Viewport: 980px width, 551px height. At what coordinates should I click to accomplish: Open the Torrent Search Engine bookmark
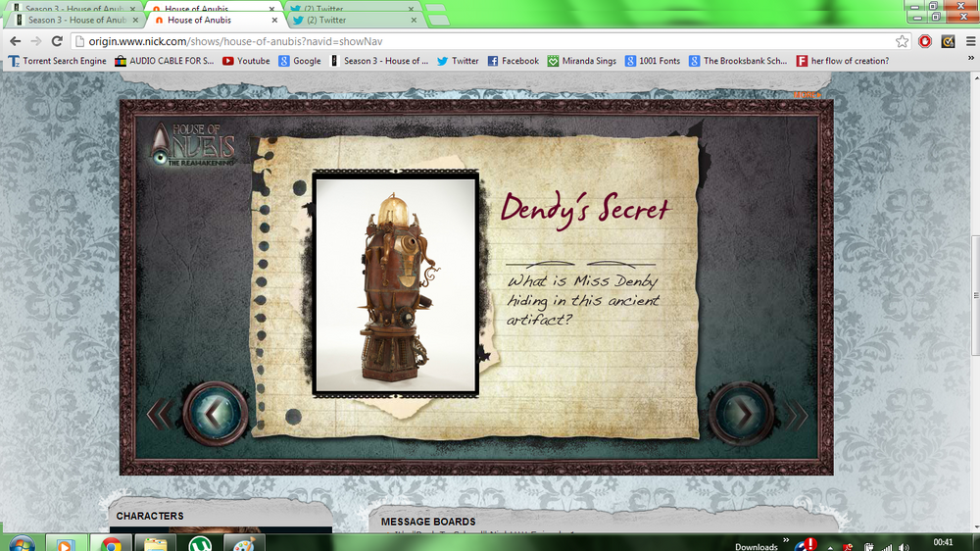pyautogui.click(x=57, y=61)
